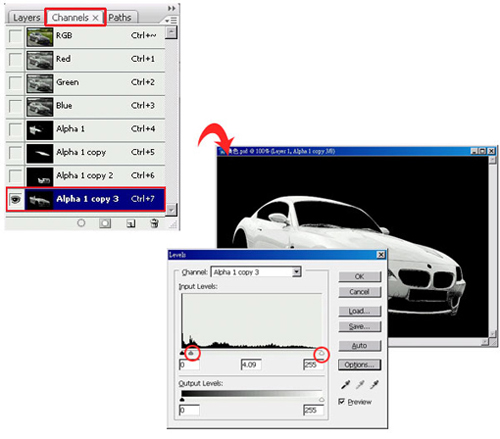Open the Options... button
Image resolution: width=500 pixels, height=439 pixels.
click(x=359, y=365)
